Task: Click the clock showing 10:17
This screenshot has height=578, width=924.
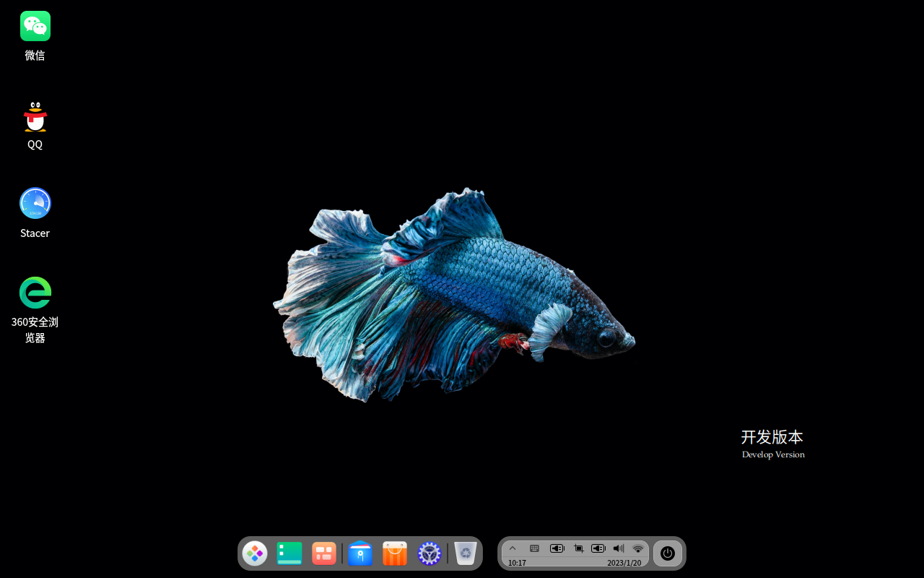Action: 517,562
